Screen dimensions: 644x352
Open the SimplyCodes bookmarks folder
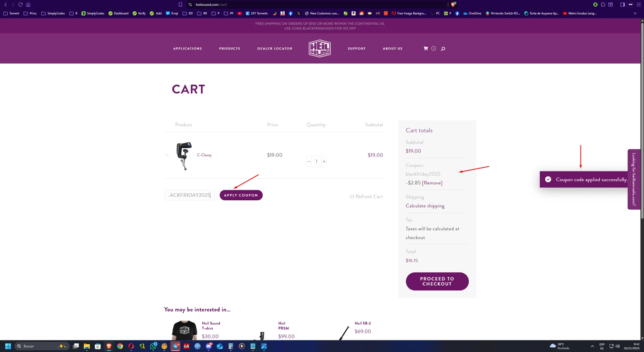point(53,13)
